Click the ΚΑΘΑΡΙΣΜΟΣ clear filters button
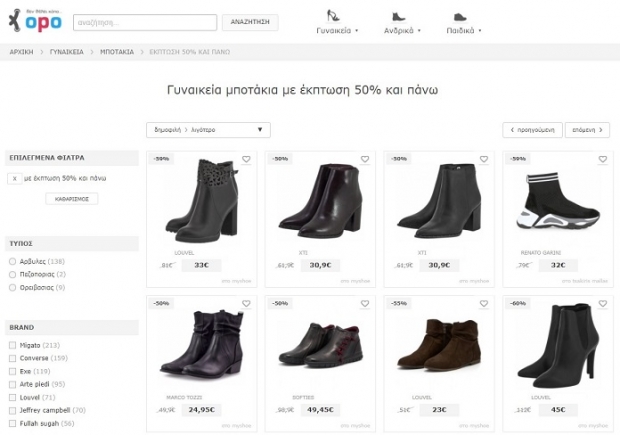The width and height of the screenshot is (620, 435). (x=72, y=199)
